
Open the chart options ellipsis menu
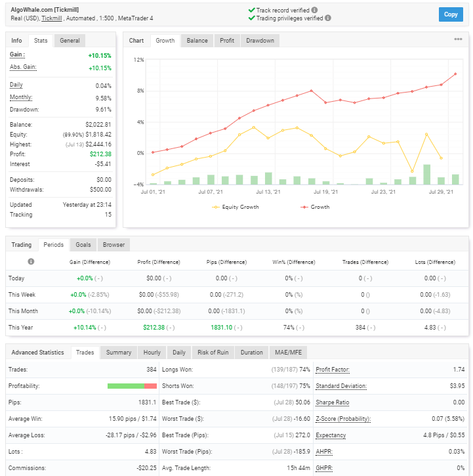point(458,39)
